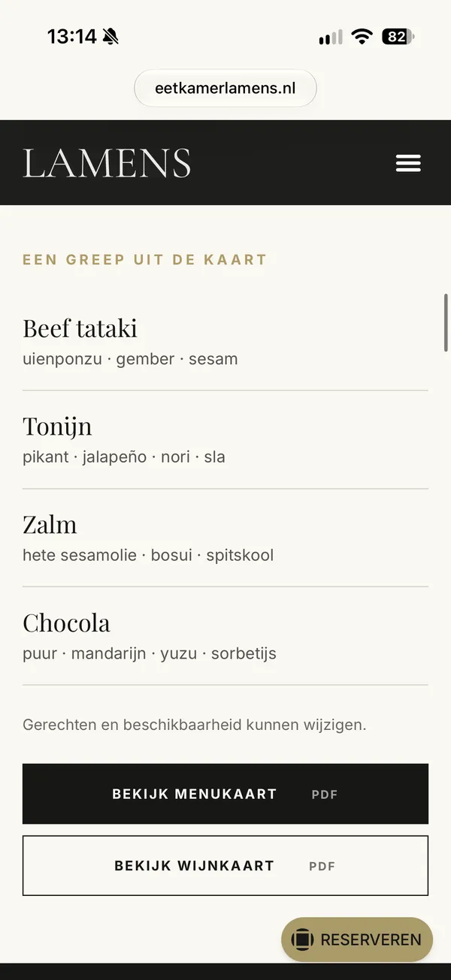Open the Bekijk Menukaart PDF
Screen dimensions: 451x980
(225, 794)
